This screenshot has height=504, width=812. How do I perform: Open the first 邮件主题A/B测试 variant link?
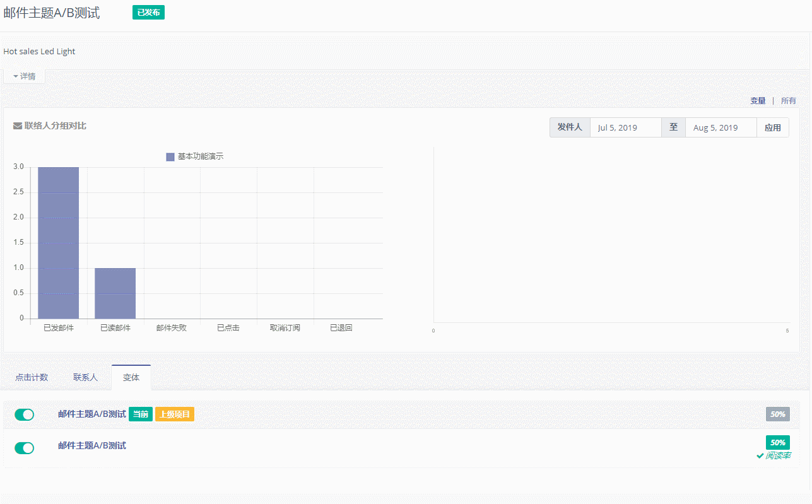pyautogui.click(x=91, y=414)
